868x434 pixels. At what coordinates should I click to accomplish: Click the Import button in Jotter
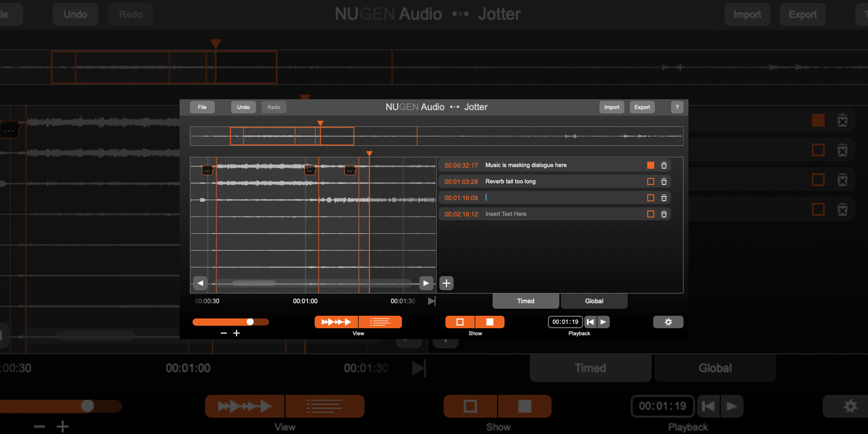tap(612, 107)
